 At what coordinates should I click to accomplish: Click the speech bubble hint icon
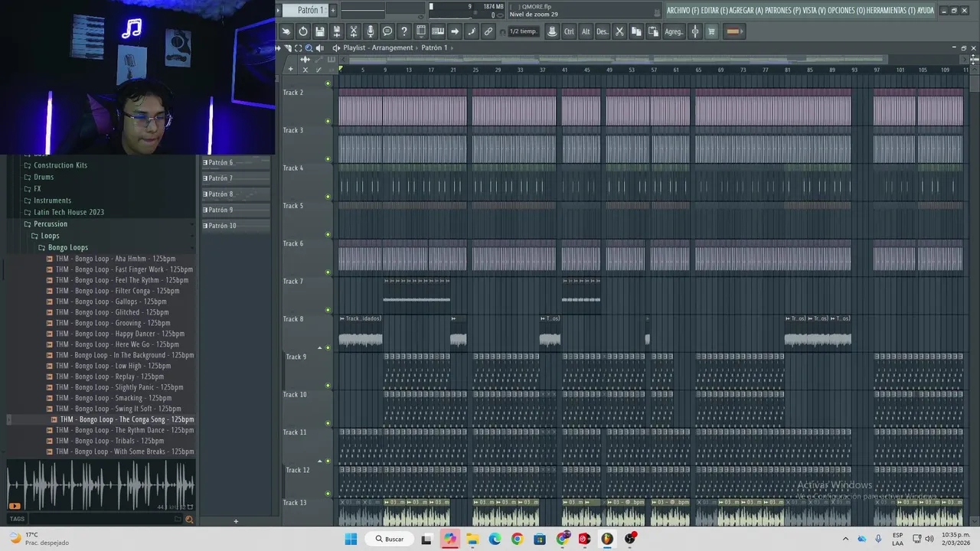(387, 31)
